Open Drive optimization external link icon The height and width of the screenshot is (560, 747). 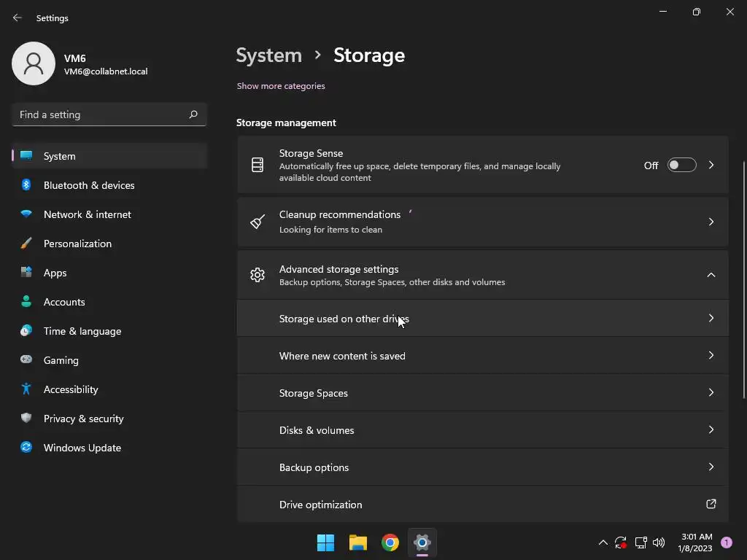pyautogui.click(x=711, y=504)
